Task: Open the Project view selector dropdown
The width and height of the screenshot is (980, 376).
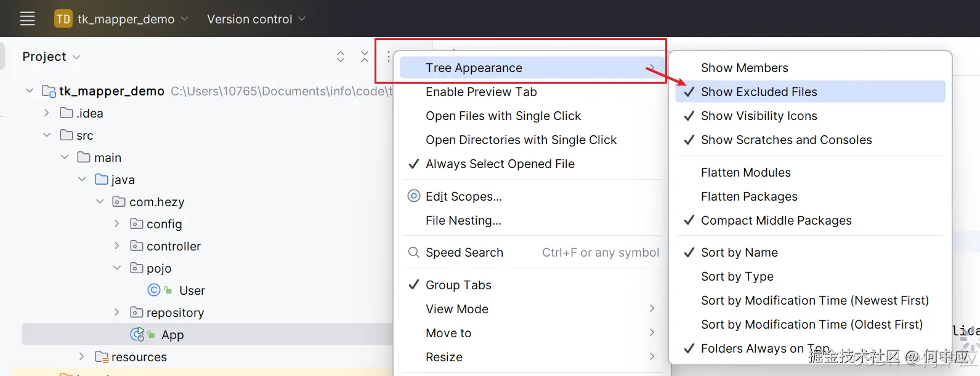Action: (x=51, y=57)
